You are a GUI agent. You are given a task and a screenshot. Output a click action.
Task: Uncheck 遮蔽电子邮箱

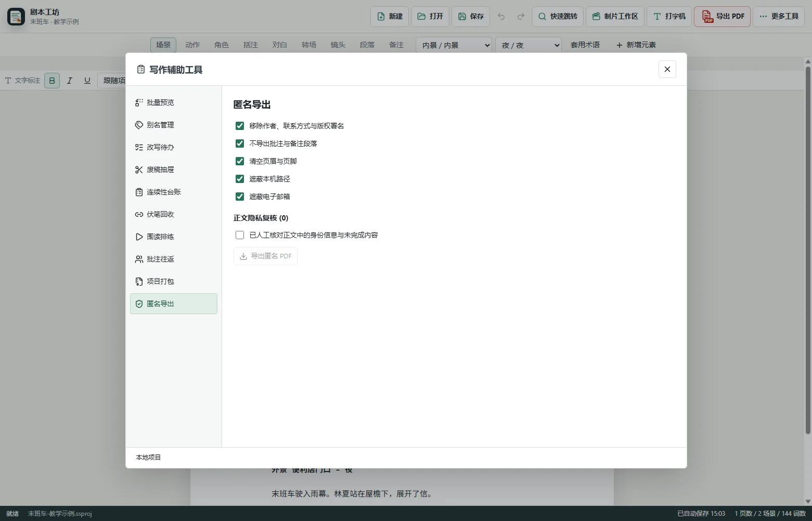point(240,197)
